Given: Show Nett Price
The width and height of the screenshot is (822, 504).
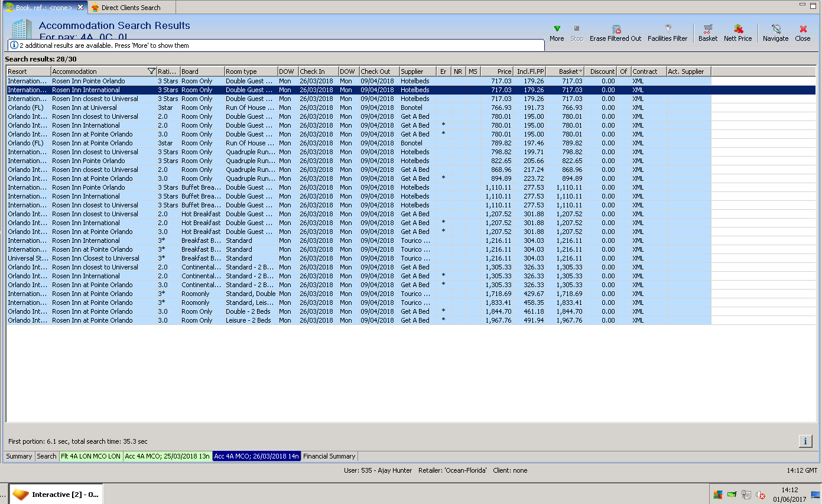Looking at the screenshot, I should [738, 29].
